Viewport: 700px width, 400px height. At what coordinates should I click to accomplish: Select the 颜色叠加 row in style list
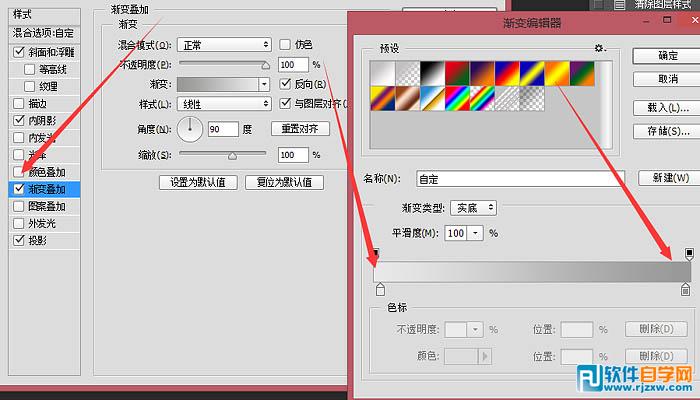[x=44, y=172]
